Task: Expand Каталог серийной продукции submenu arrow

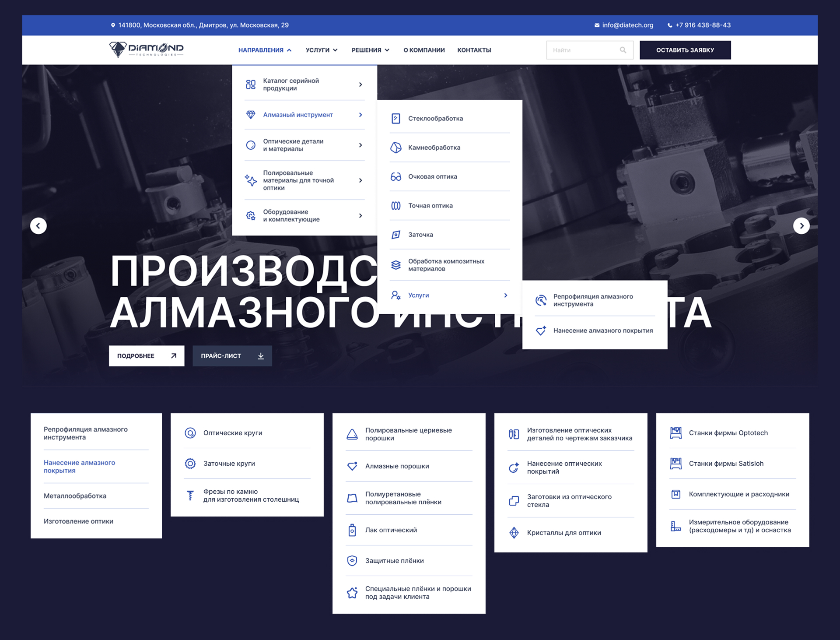Action: pos(360,84)
